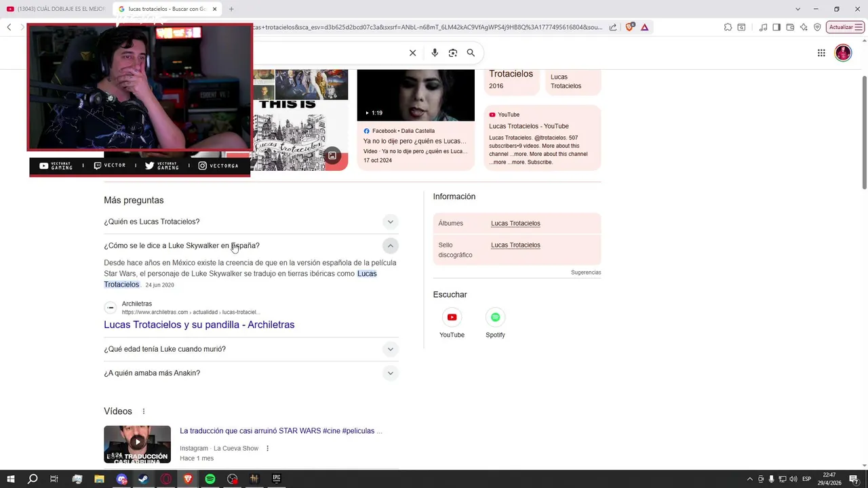
Task: Show hidden system tray icons
Action: pyautogui.click(x=749, y=479)
